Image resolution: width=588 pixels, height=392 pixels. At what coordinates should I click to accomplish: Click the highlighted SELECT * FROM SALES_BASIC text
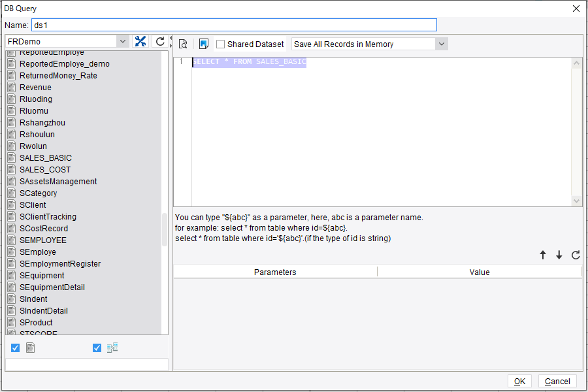tap(250, 61)
